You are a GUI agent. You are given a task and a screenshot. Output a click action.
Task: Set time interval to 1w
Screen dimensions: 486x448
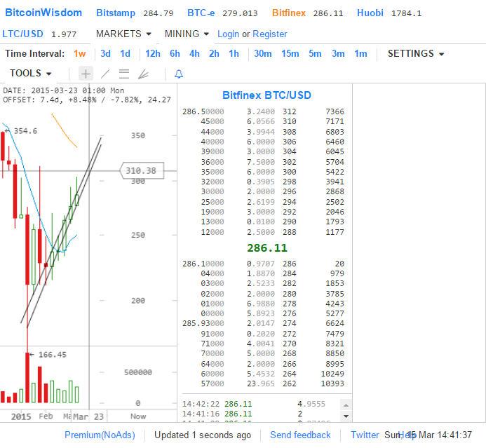pos(80,53)
